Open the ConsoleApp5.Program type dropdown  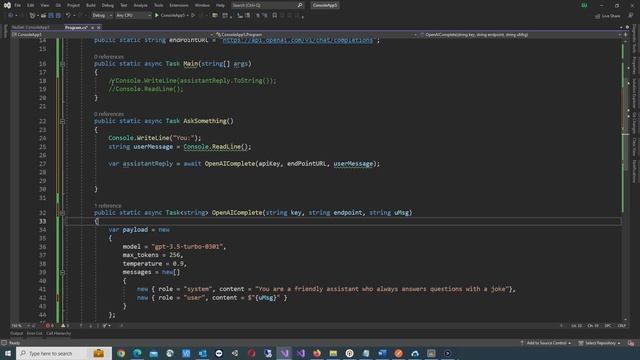coord(316,35)
